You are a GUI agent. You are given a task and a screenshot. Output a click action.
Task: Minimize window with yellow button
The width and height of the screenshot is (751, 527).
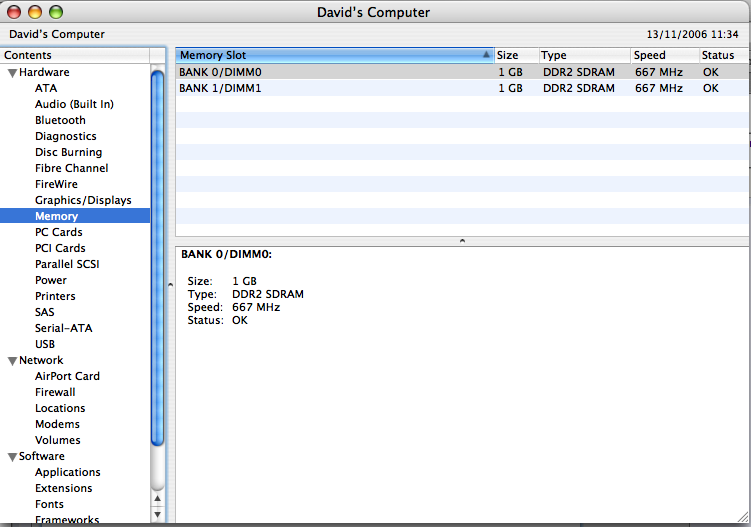[35, 12]
